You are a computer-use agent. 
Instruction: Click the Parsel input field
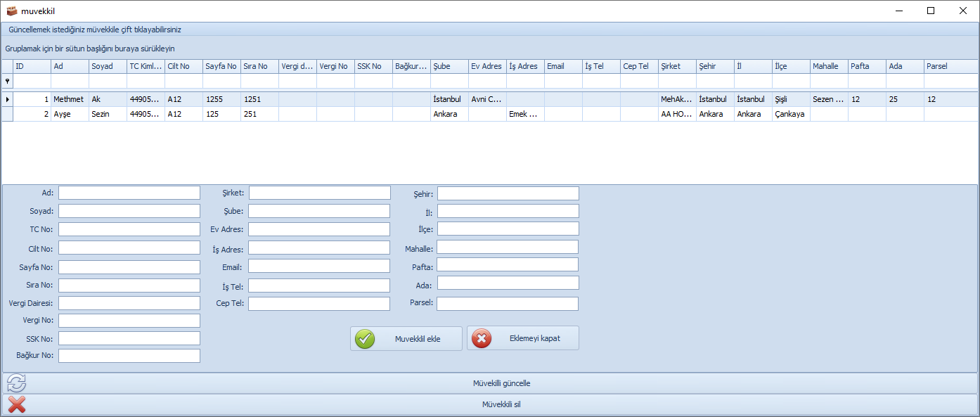click(x=507, y=304)
